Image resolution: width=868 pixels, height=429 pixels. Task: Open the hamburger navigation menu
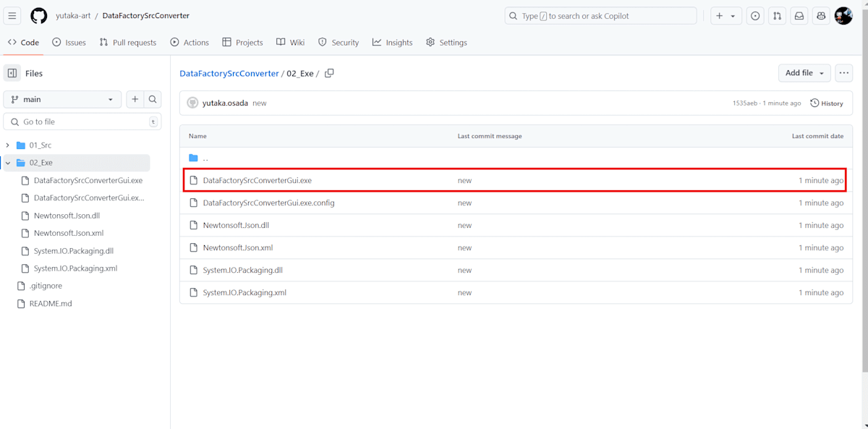pos(13,16)
